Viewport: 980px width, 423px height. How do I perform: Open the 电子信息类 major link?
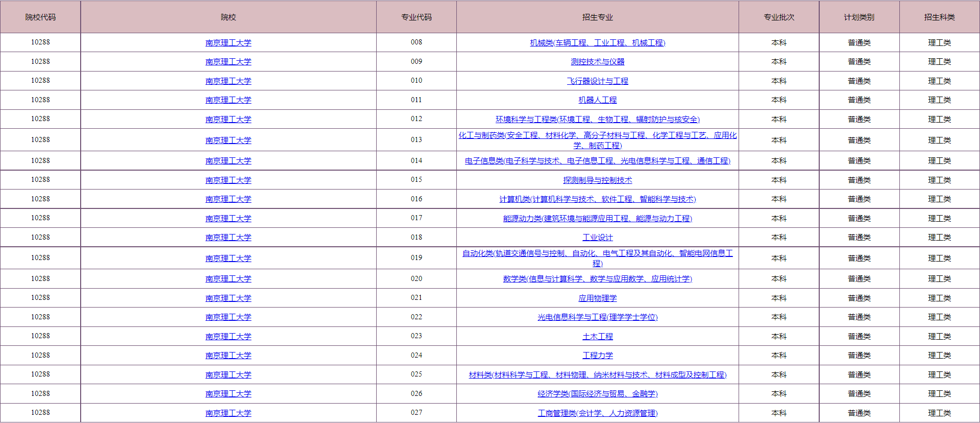(x=597, y=161)
